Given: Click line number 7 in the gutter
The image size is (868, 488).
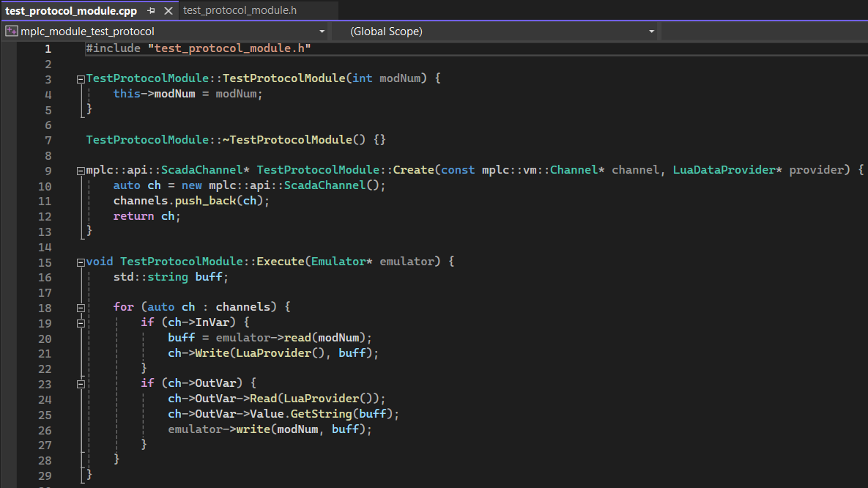Looking at the screenshot, I should (48, 141).
